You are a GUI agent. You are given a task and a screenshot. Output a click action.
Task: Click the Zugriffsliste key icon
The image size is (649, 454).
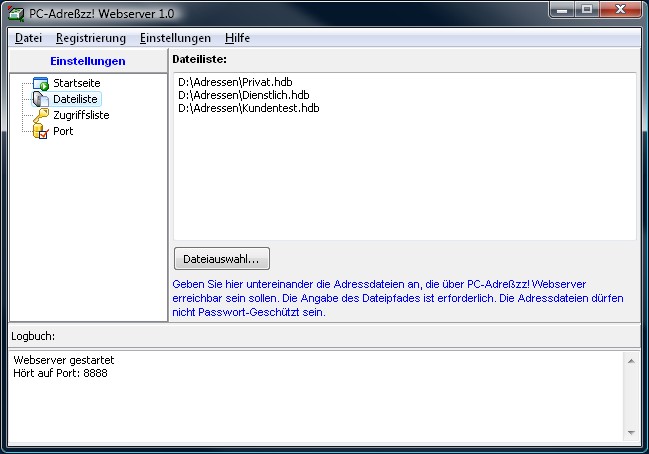(41, 115)
